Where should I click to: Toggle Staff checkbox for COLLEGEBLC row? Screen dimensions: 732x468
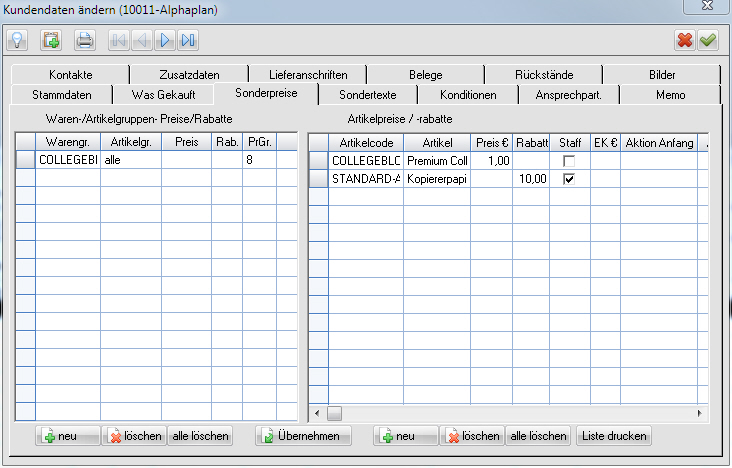[569, 161]
